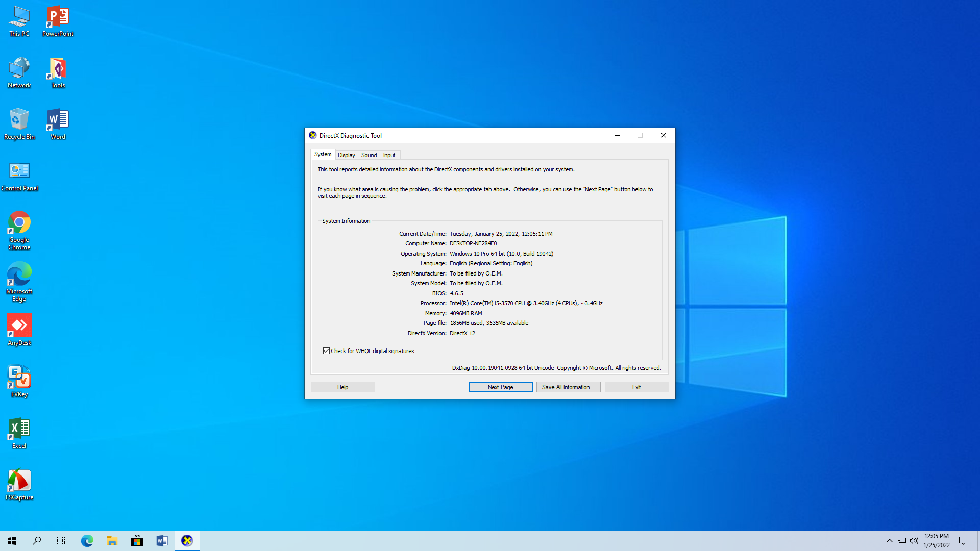The width and height of the screenshot is (980, 551).
Task: Select the Input tab
Action: pos(389,155)
